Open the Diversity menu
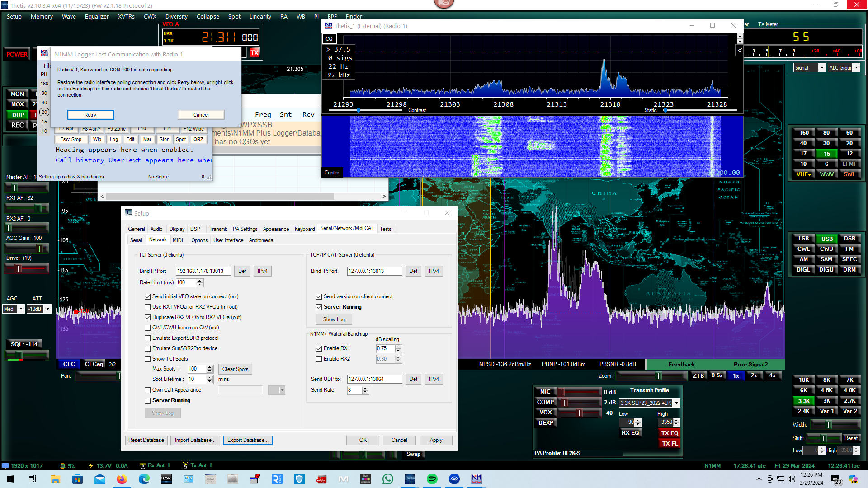 click(x=176, y=17)
